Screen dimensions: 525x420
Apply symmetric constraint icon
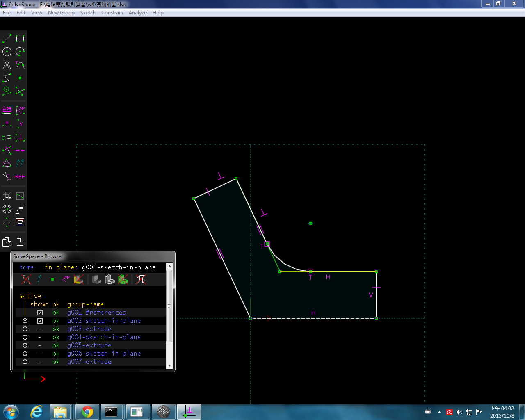[20, 150]
